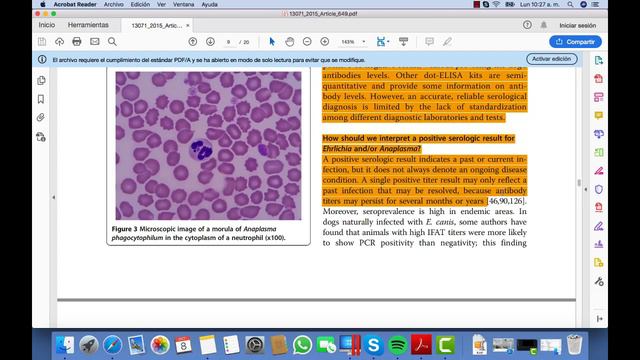Click the Compartir button

pyautogui.click(x=575, y=42)
